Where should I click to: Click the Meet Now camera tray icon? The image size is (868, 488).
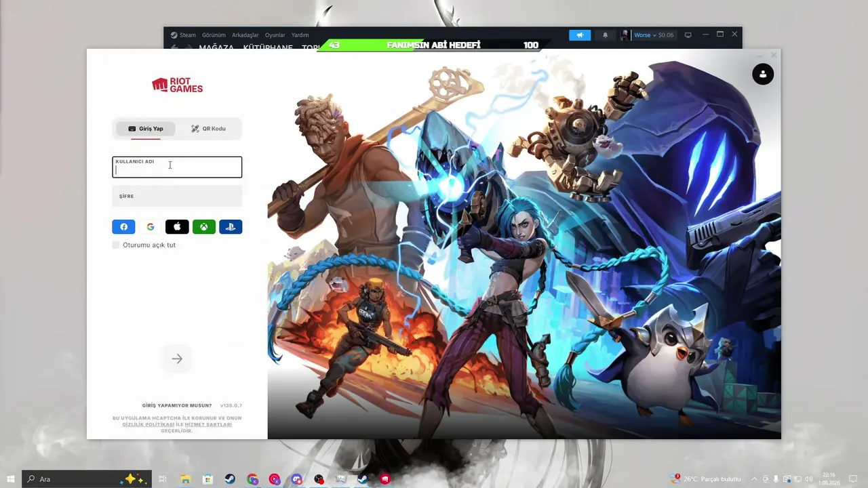(x=765, y=479)
